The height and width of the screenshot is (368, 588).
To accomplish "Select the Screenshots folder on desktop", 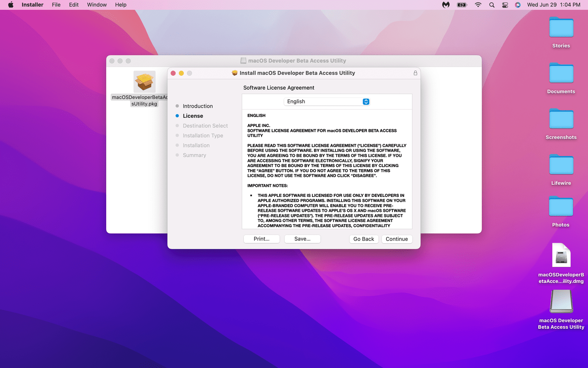I will click(561, 119).
